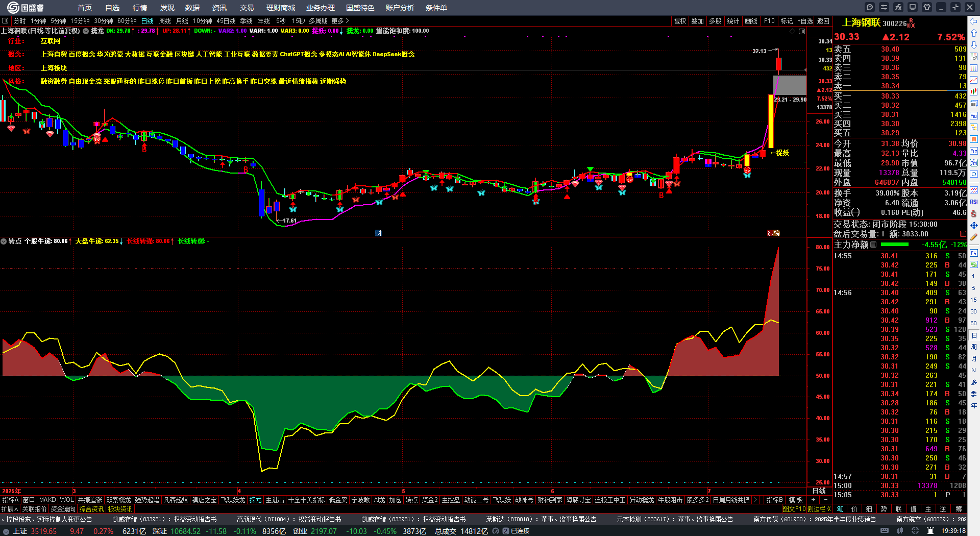The width and height of the screenshot is (980, 536).
Task: Click the candlestick icon in status bar
Action: point(899,531)
